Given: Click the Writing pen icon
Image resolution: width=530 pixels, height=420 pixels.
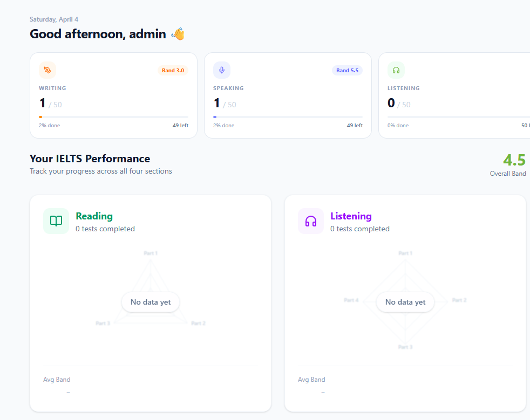Looking at the screenshot, I should (47, 70).
